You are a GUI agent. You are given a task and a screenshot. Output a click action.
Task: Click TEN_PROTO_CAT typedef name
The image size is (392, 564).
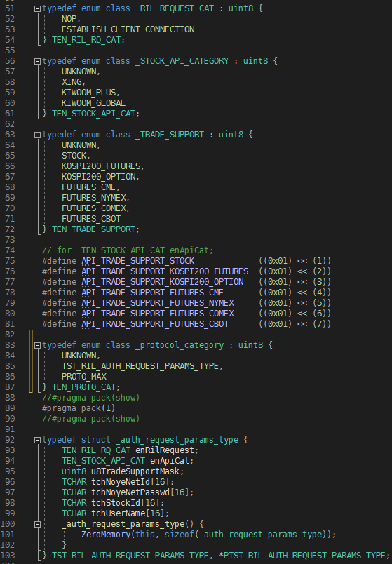click(x=83, y=387)
